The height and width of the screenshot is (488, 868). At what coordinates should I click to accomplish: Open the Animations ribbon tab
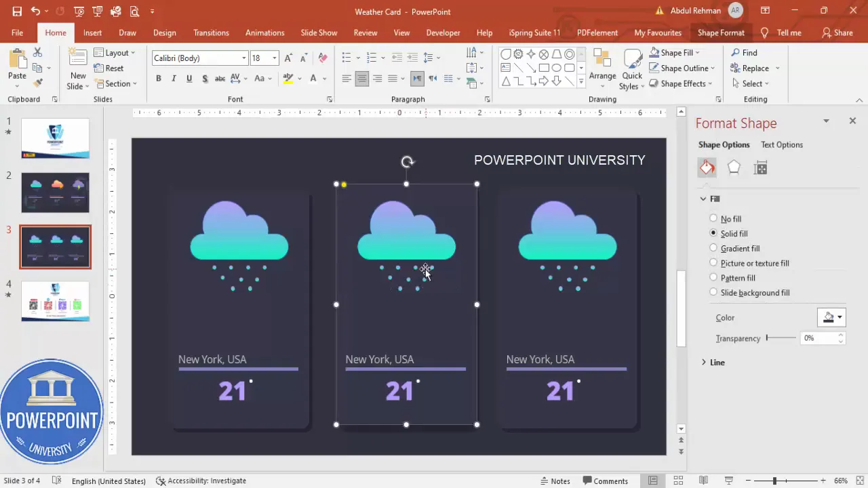pos(264,33)
